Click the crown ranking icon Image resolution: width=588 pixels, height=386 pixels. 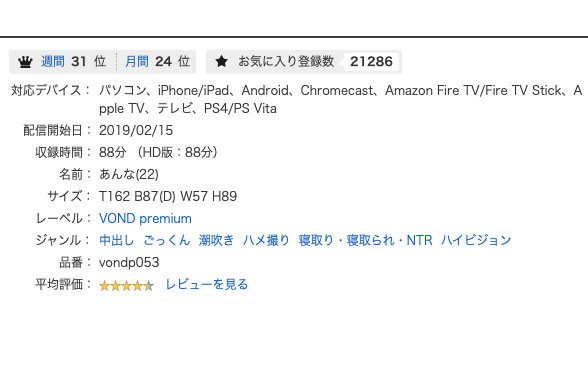tap(26, 62)
